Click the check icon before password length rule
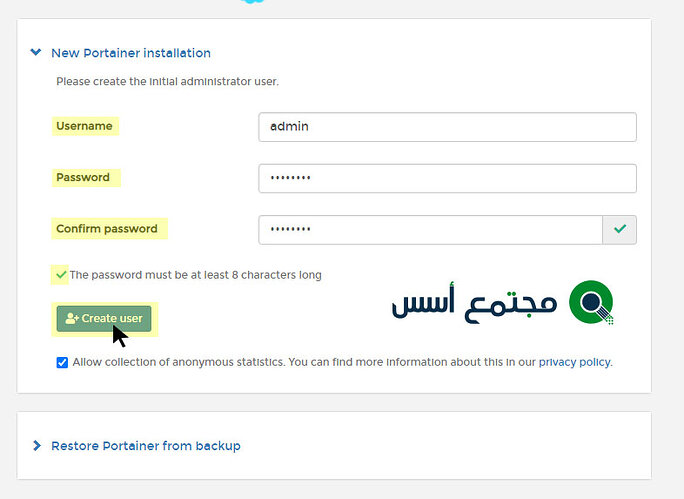 click(61, 274)
